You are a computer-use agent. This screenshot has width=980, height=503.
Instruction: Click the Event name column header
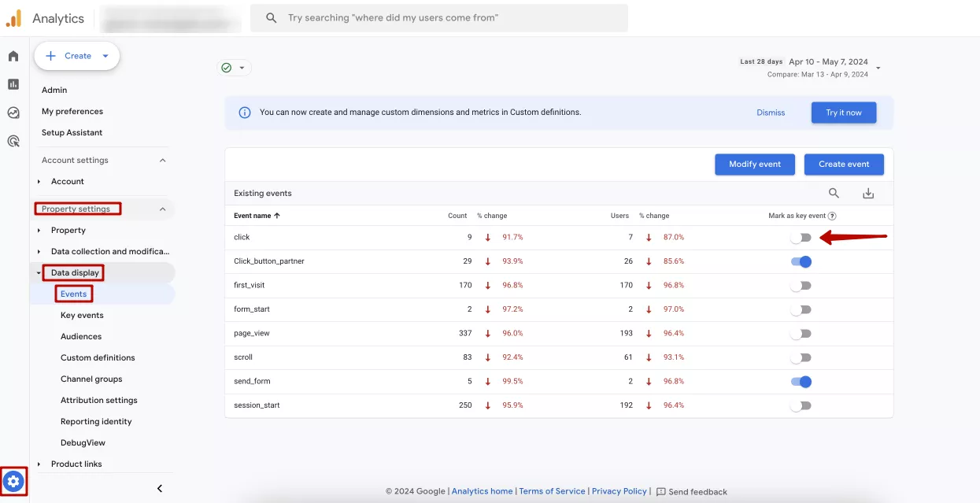[252, 216]
